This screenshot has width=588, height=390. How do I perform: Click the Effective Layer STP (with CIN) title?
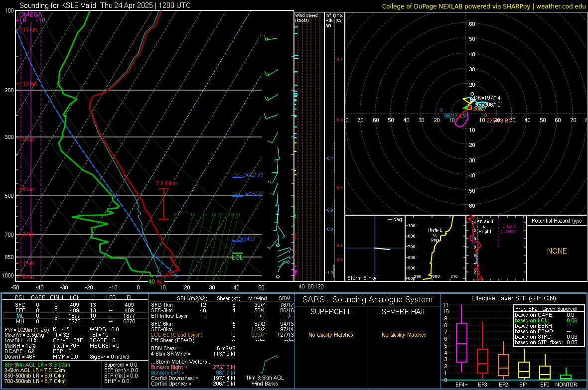(514, 298)
